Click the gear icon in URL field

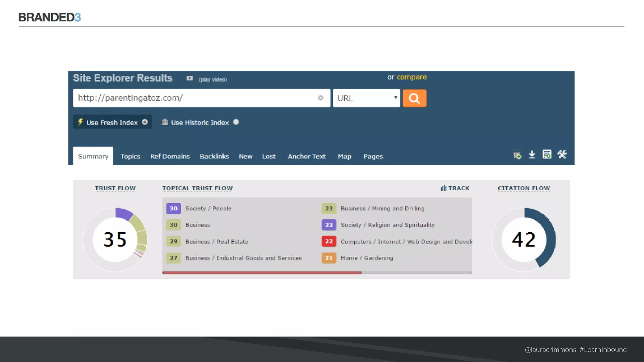[x=320, y=98]
